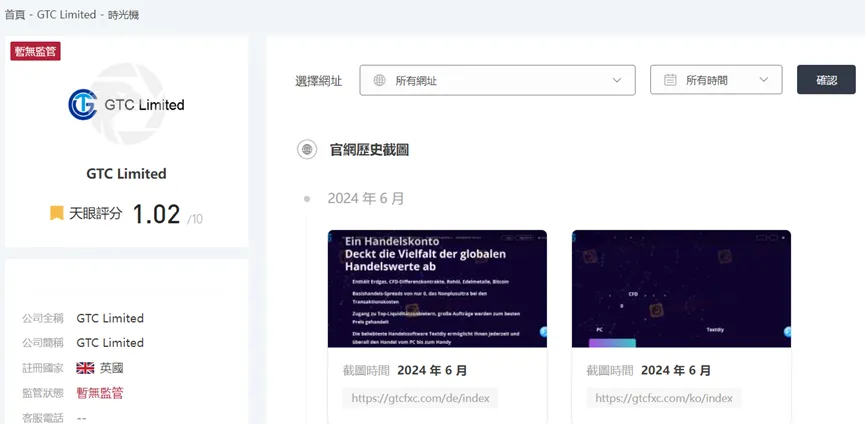The height and width of the screenshot is (424, 865).
Task: Click the blue round button on German screenshot
Action: (543, 332)
